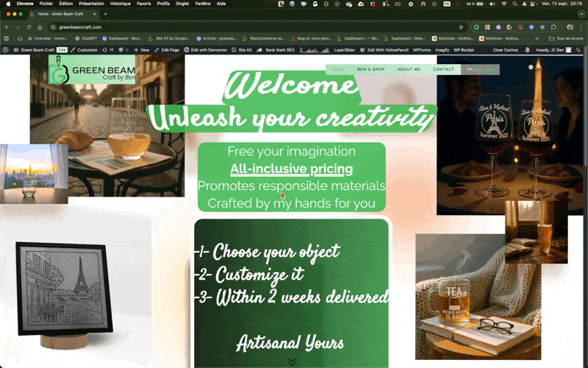Click the WordPress logo in admin bar
Image resolution: width=588 pixels, height=368 pixels.
click(5, 50)
